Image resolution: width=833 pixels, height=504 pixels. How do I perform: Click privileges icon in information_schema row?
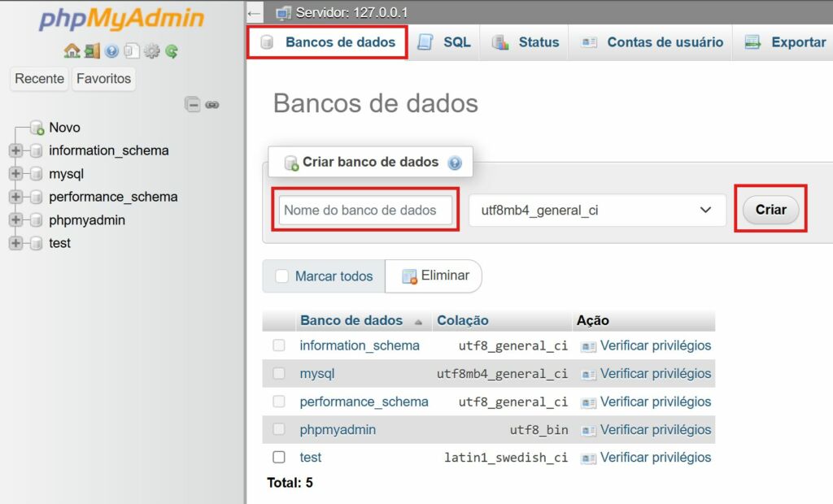(x=588, y=346)
